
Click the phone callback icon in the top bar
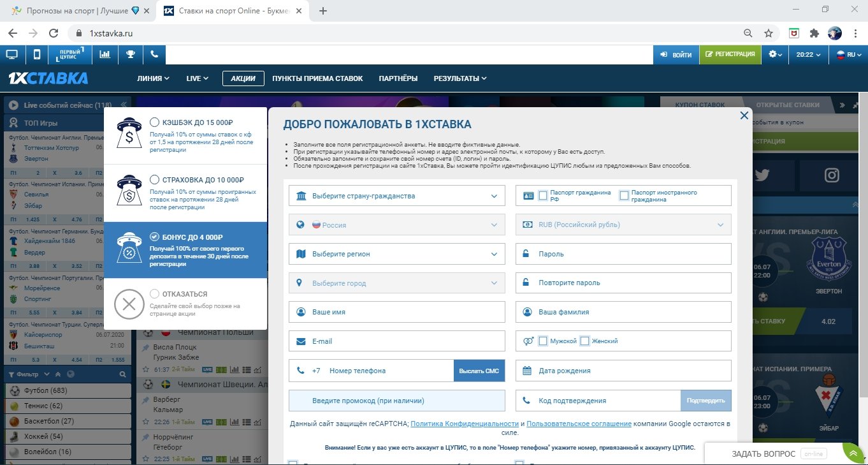[154, 54]
